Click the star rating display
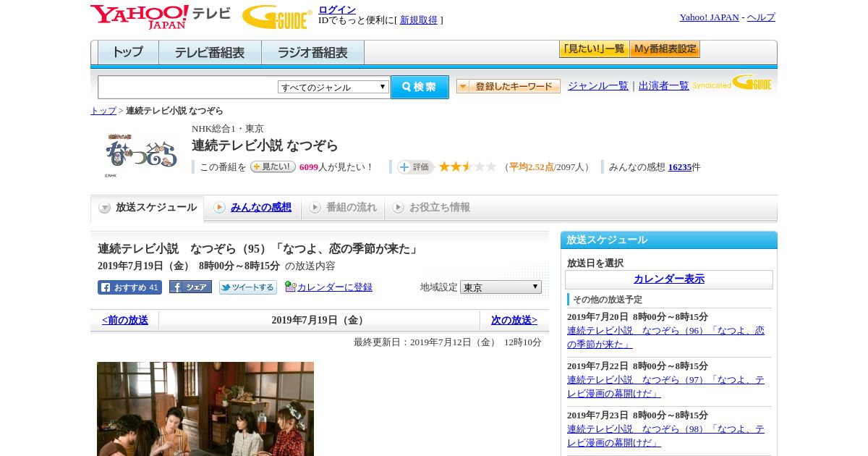This screenshot has width=868, height=456. (x=467, y=166)
